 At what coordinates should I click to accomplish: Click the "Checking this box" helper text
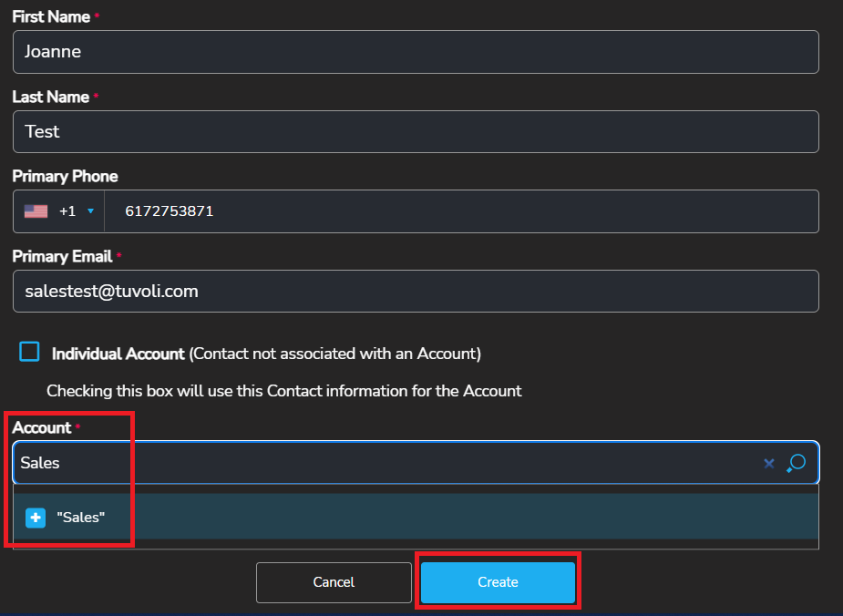pos(283,391)
